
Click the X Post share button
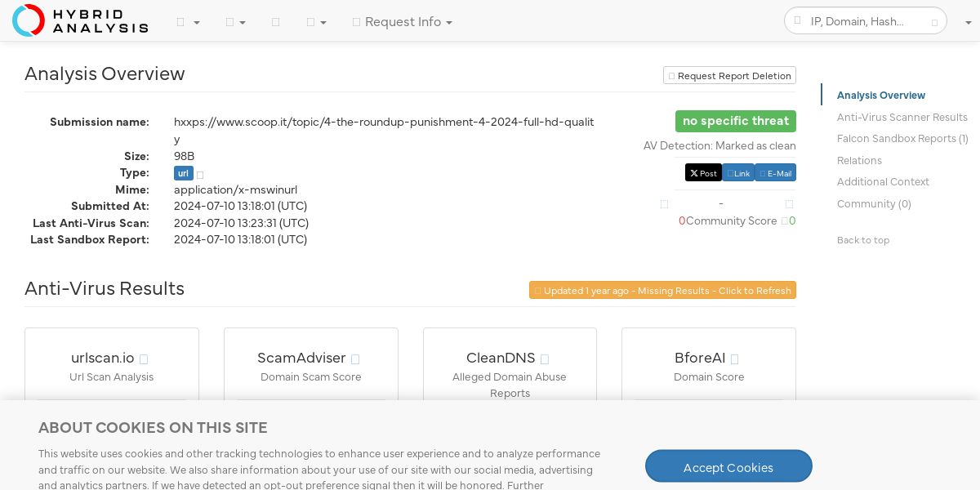[x=703, y=173]
